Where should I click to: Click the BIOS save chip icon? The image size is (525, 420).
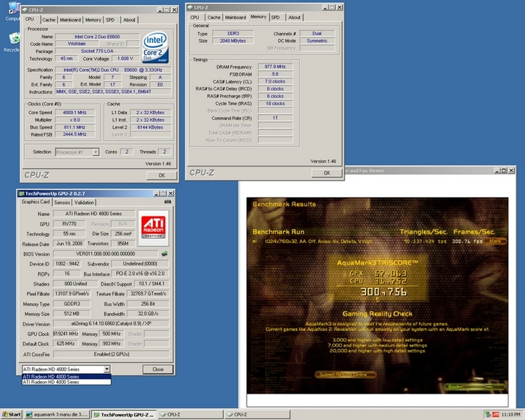tap(164, 253)
